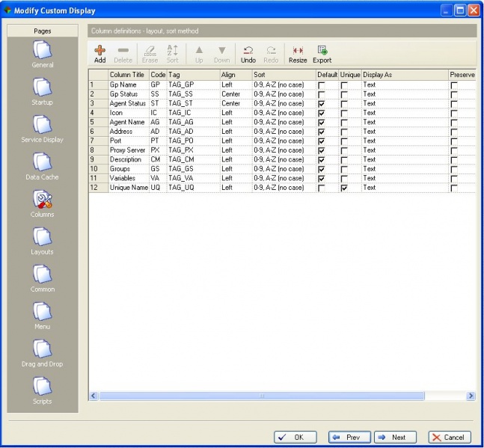Go to the Next page button
The height and width of the screenshot is (448, 484).
click(394, 438)
